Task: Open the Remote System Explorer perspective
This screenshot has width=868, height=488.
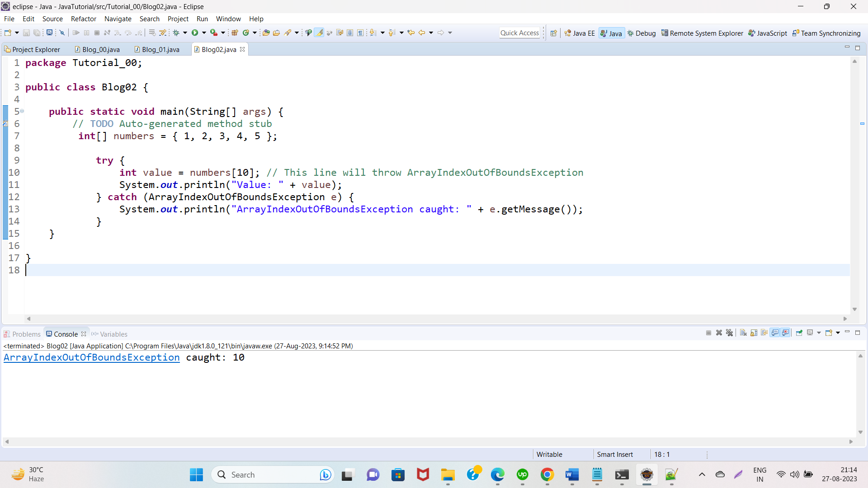Action: pos(702,33)
